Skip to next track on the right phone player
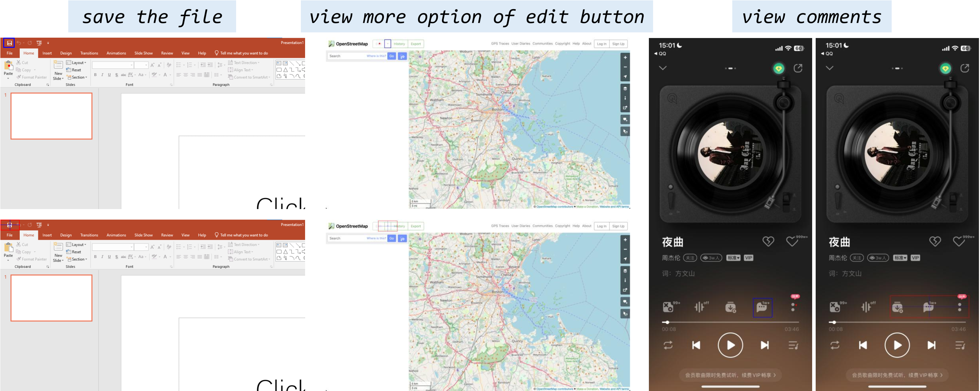 tap(931, 345)
